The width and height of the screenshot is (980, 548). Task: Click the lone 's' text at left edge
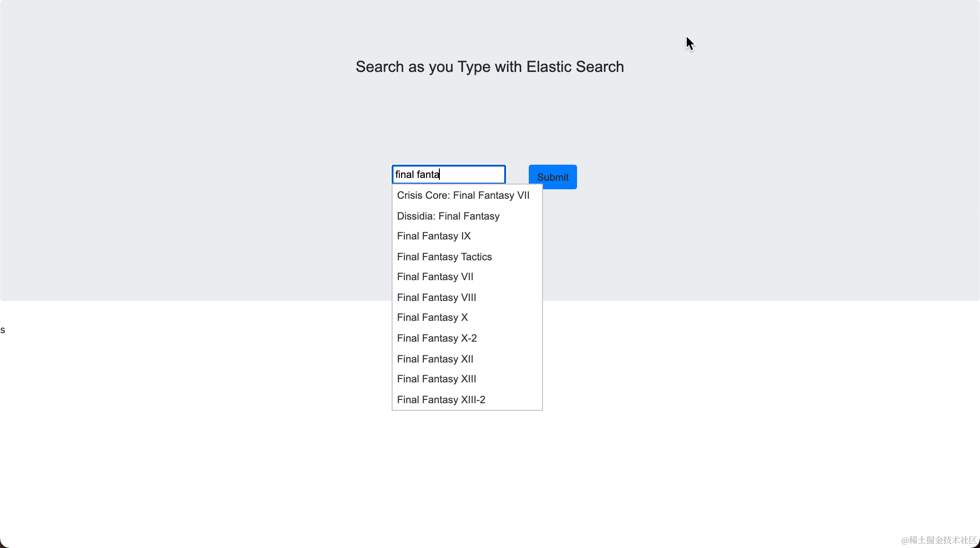point(3,330)
